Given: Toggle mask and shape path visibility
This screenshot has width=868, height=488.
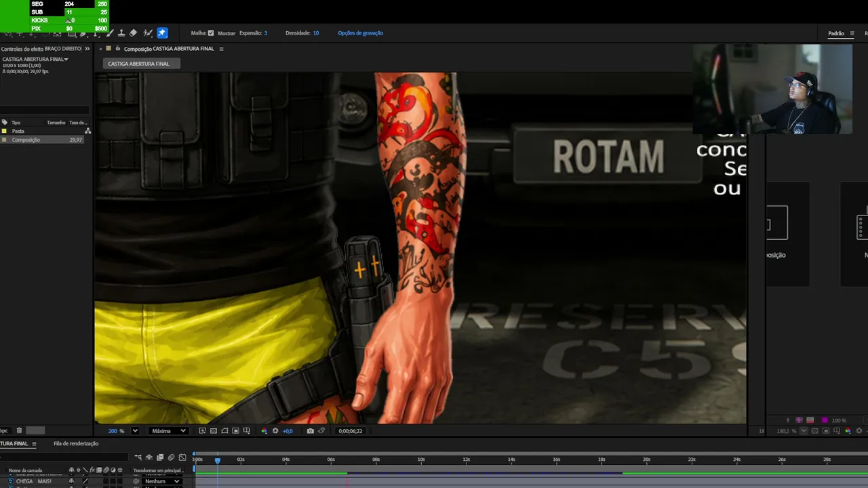Looking at the screenshot, I should pos(224,431).
